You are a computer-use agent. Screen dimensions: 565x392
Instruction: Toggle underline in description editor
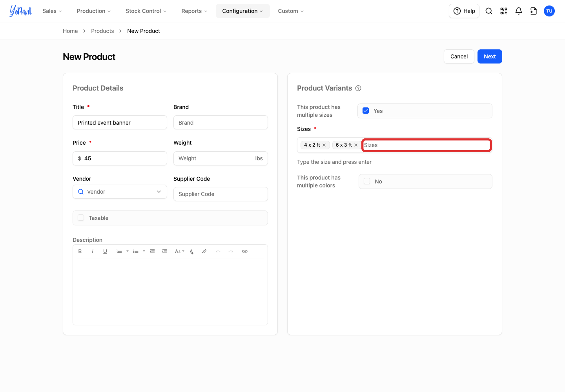105,251
